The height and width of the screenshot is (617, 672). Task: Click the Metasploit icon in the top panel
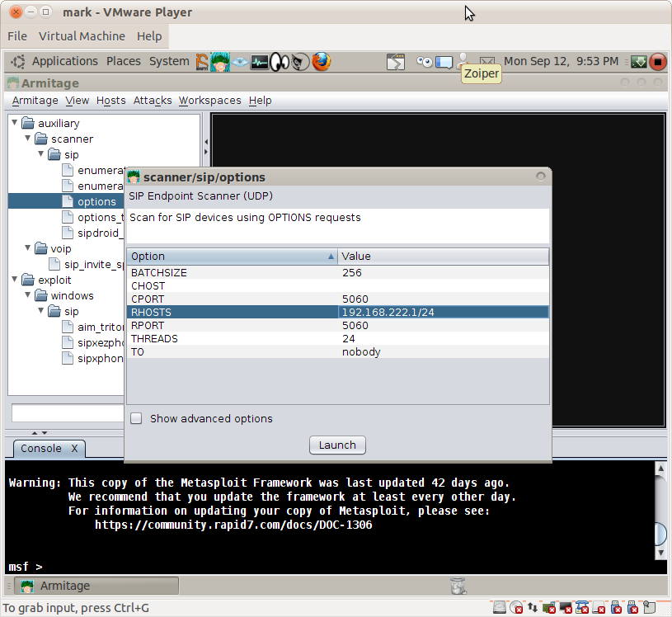201,61
